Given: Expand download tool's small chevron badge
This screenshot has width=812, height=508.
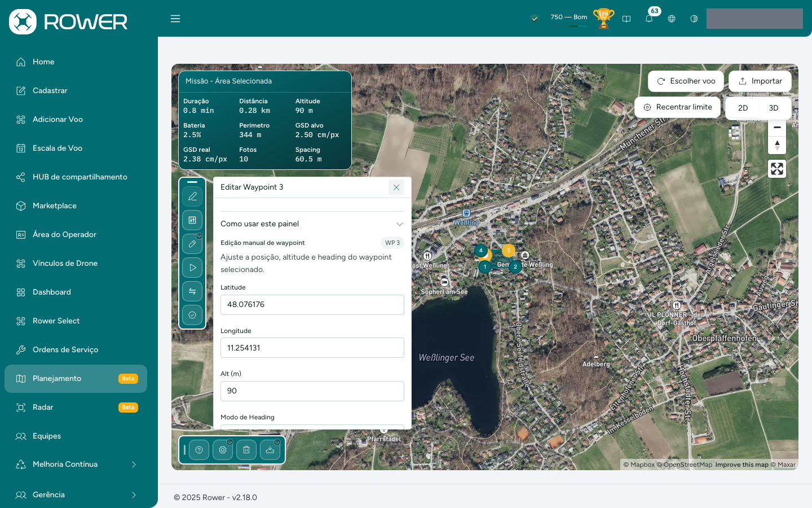Looking at the screenshot, I should click(277, 443).
